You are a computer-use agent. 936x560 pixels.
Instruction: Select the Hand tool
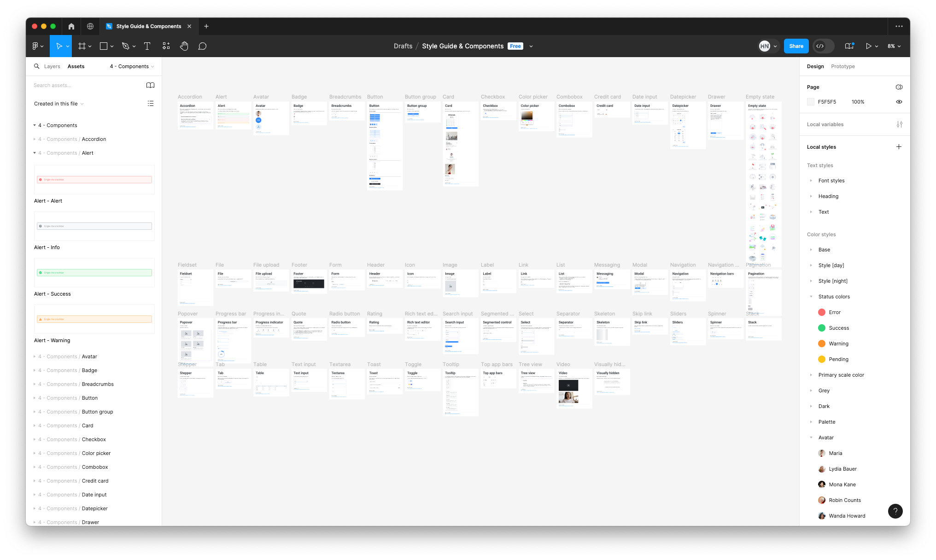(x=184, y=46)
